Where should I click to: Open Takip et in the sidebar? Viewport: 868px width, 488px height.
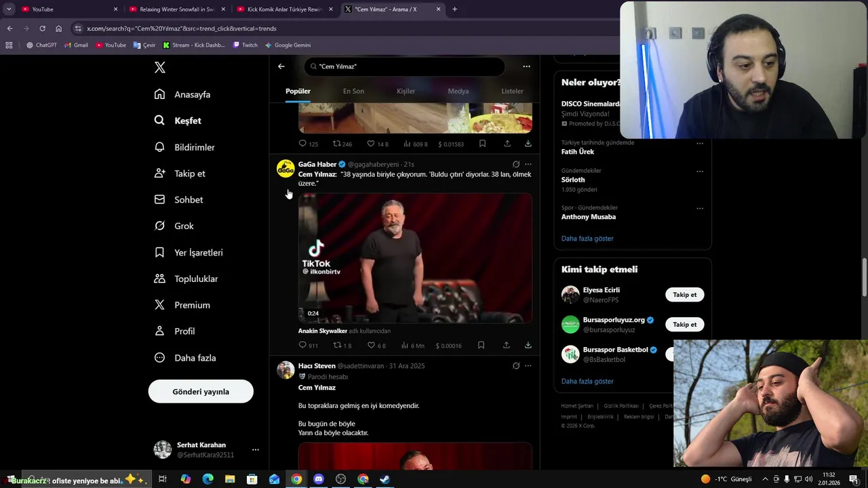click(180, 174)
